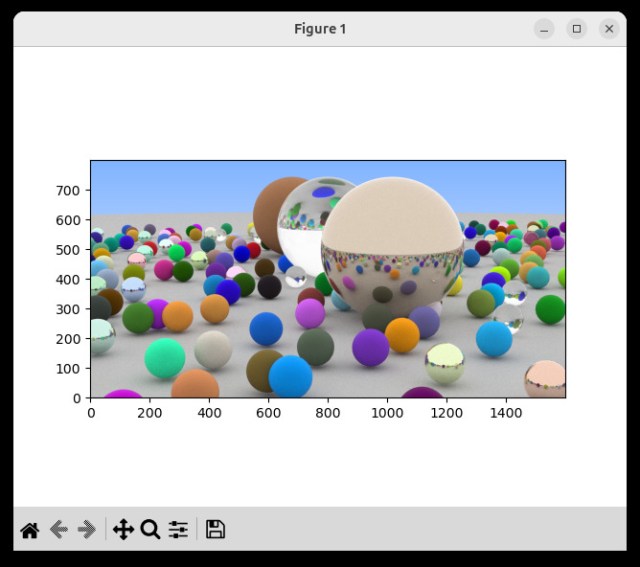640x567 pixels.
Task: Close the Figure 1 window
Action: point(609,29)
